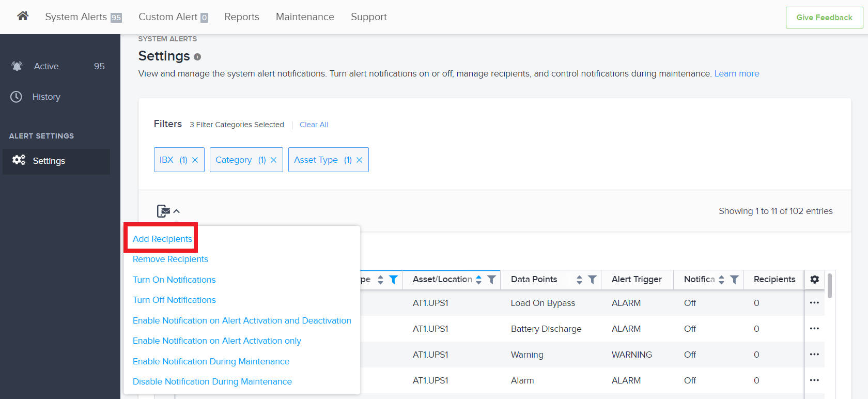Select Remove Recipients from the menu

171,259
